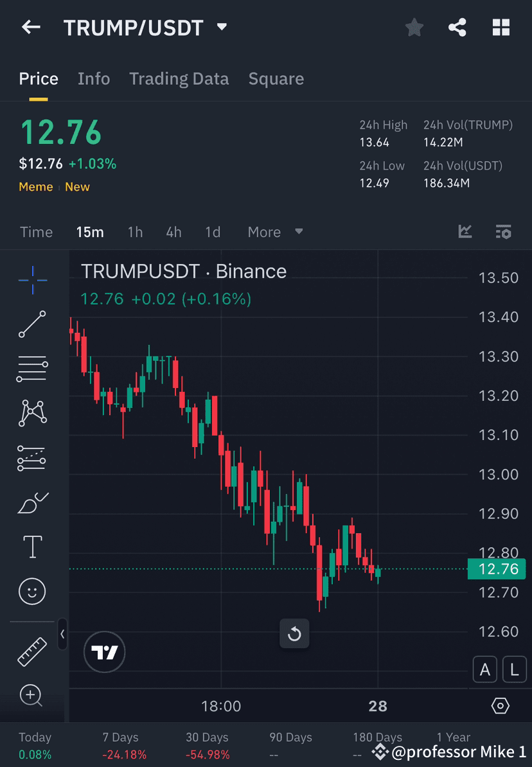Image resolution: width=532 pixels, height=767 pixels.
Task: Open the zoom-in chart tool
Action: [32, 696]
